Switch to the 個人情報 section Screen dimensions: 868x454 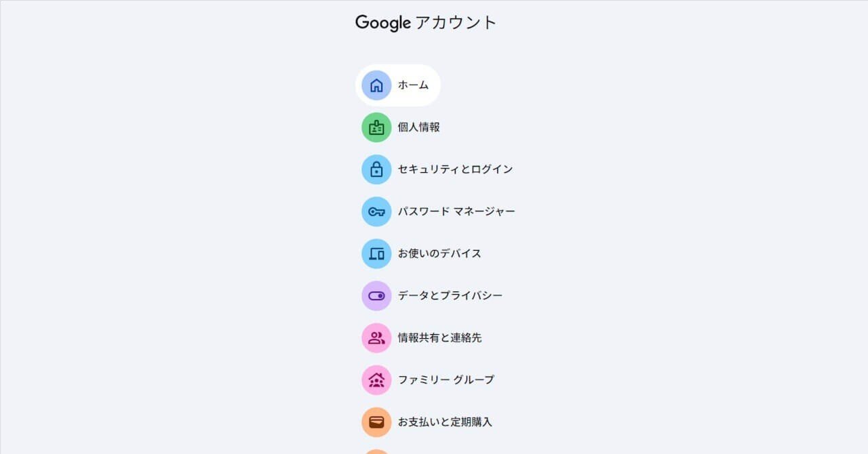(x=417, y=127)
